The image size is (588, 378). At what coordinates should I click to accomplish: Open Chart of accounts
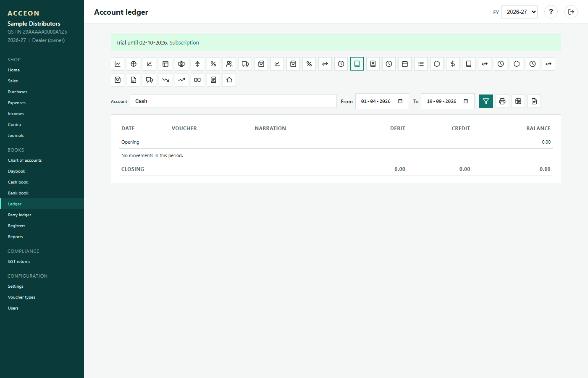(42, 160)
